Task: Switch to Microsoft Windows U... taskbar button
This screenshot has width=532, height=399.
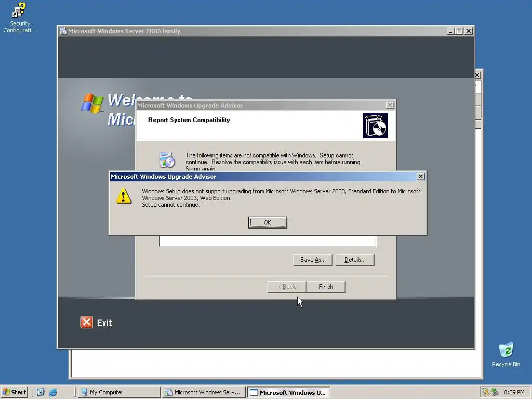Action: pos(288,392)
